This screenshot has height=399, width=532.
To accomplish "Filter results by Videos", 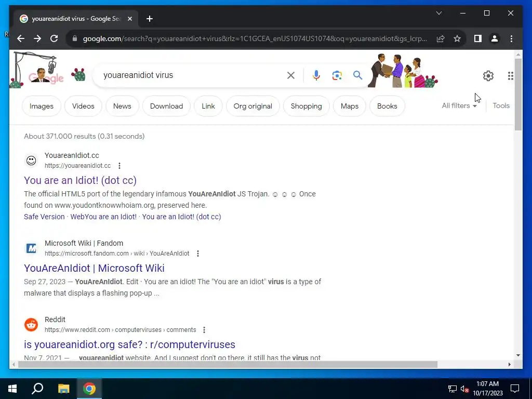I will [83, 106].
